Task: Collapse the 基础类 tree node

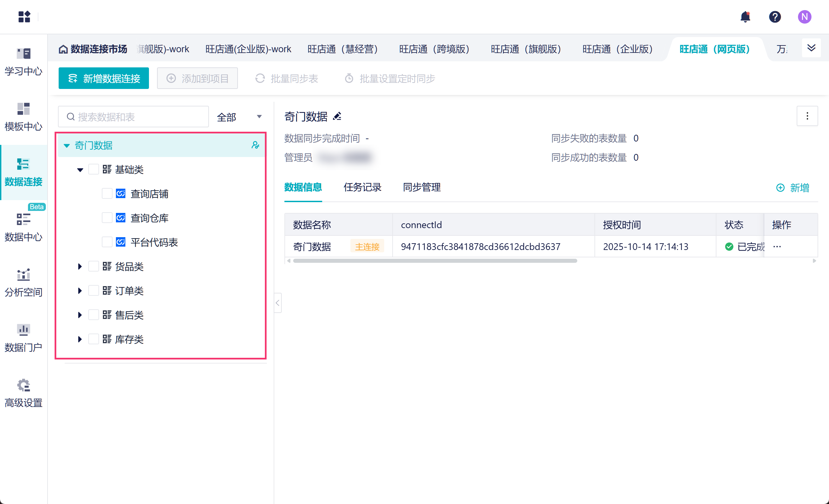Action: (80, 170)
